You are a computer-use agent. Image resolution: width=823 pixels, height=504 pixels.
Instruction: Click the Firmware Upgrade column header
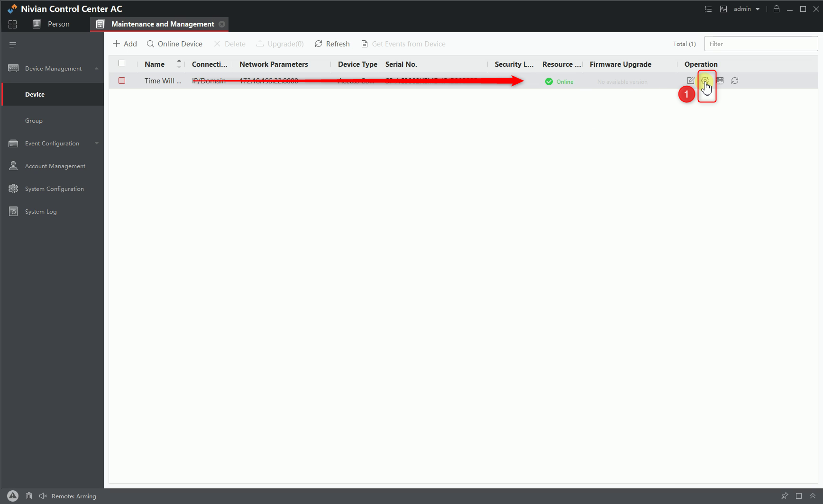point(621,64)
